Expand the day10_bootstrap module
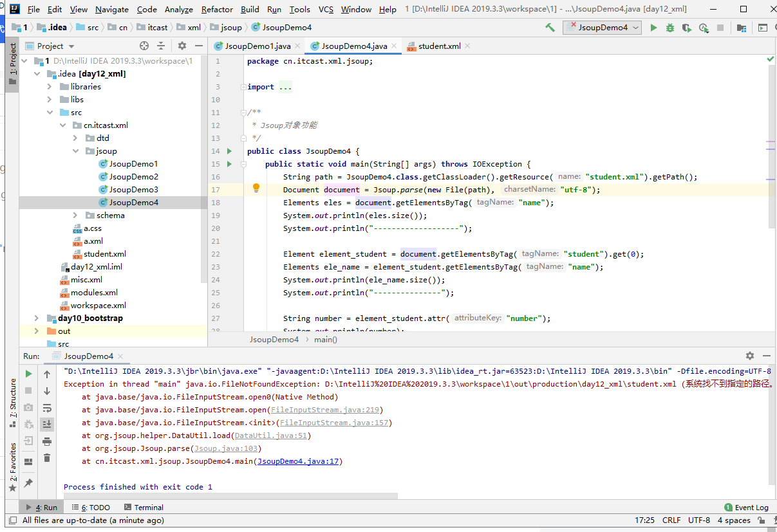777x532 pixels. [x=38, y=318]
